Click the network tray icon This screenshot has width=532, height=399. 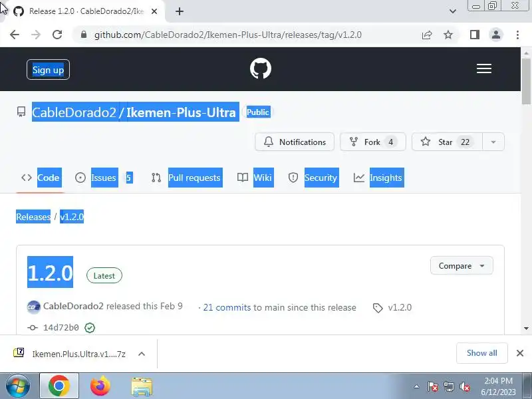[448, 386]
